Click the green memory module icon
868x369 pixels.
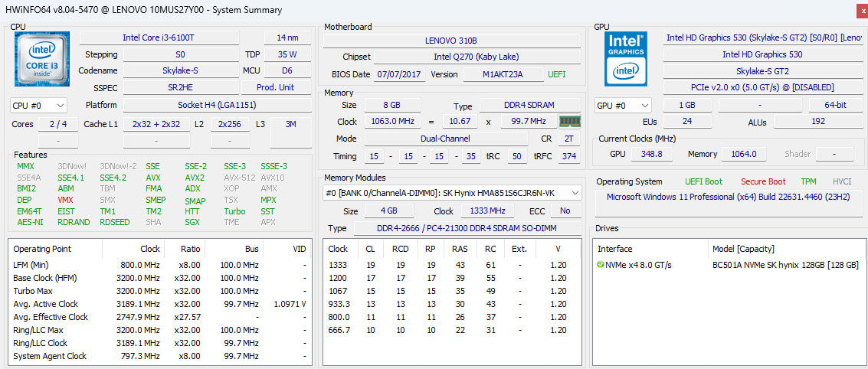coord(568,121)
